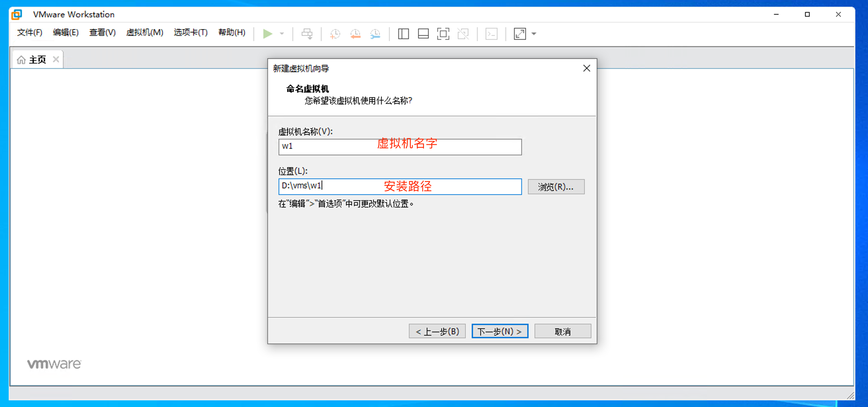Click the Send Ctrl+Alt+Del toolbar icon

pyautogui.click(x=308, y=34)
